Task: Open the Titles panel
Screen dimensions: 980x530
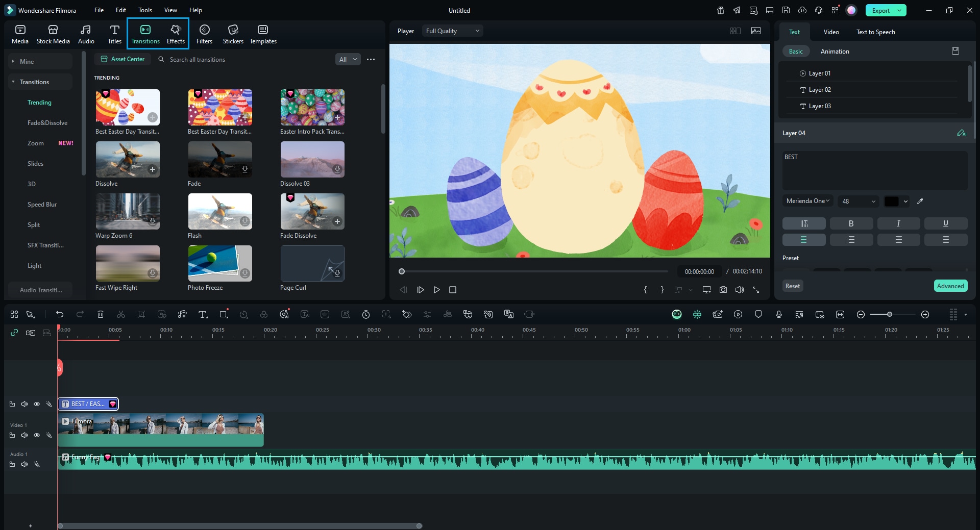Action: tap(114, 34)
